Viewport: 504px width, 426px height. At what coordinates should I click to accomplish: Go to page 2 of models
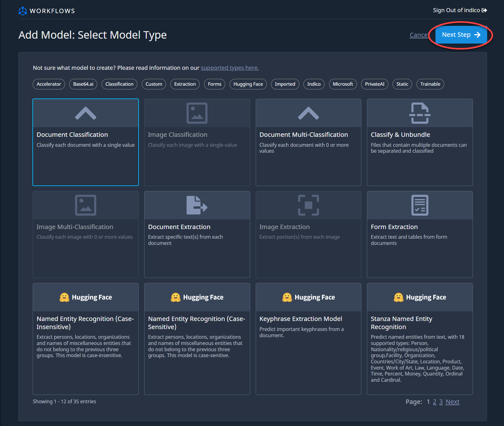(435, 402)
